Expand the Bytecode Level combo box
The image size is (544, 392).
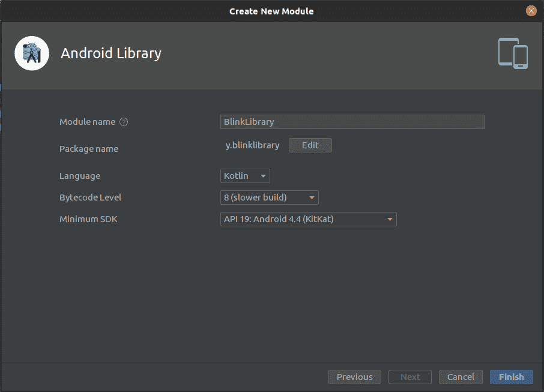tap(269, 198)
